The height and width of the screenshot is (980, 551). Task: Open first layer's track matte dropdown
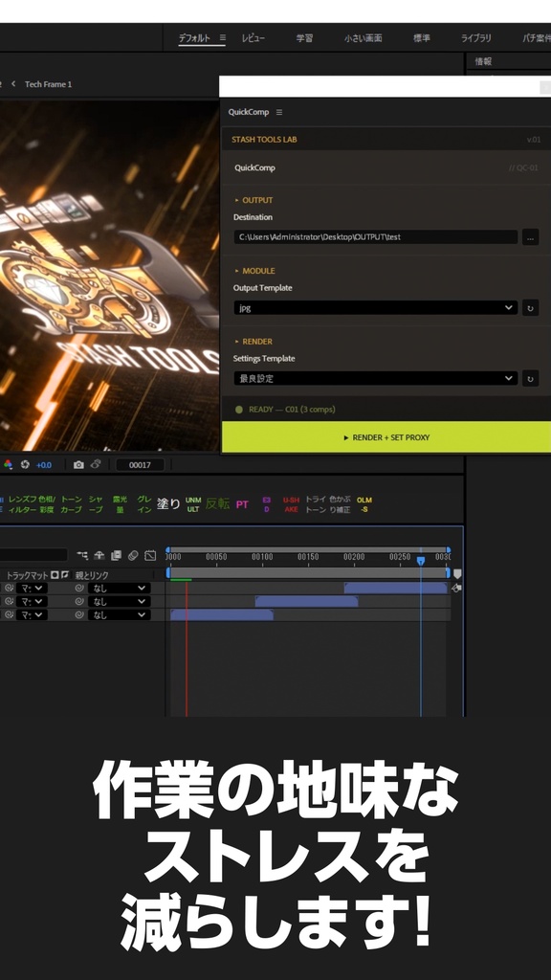[x=32, y=589]
